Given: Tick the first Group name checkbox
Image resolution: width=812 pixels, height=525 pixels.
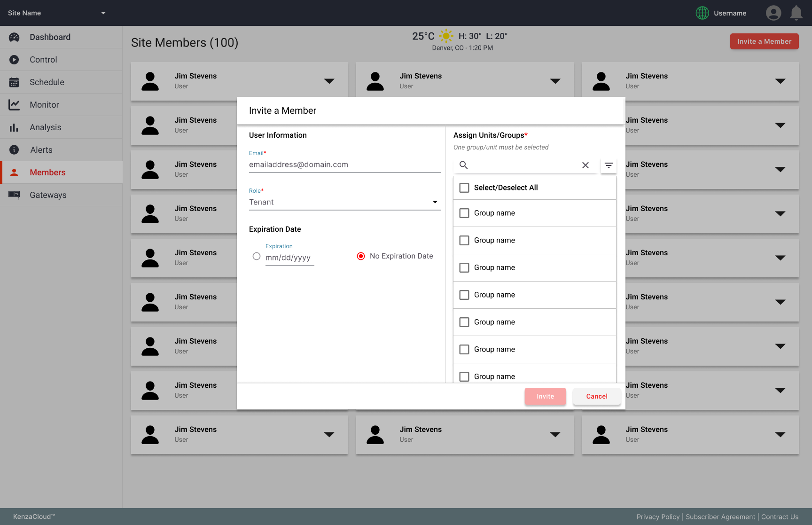Looking at the screenshot, I should pyautogui.click(x=464, y=213).
